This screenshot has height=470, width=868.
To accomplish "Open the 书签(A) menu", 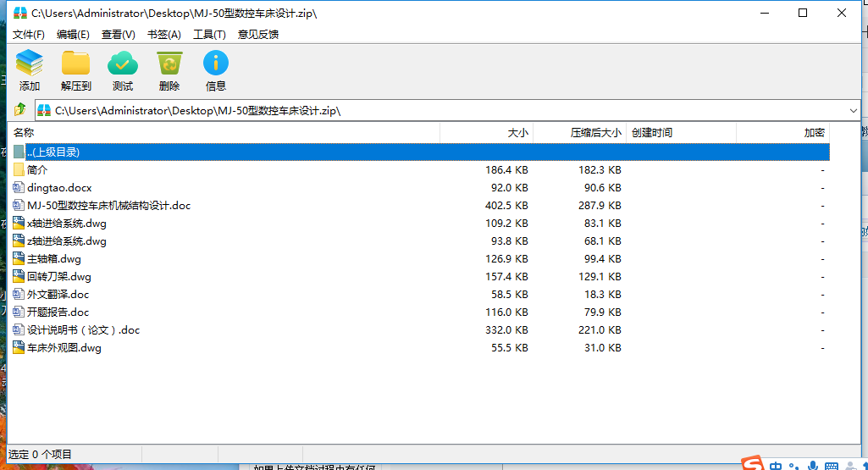I will (x=163, y=35).
